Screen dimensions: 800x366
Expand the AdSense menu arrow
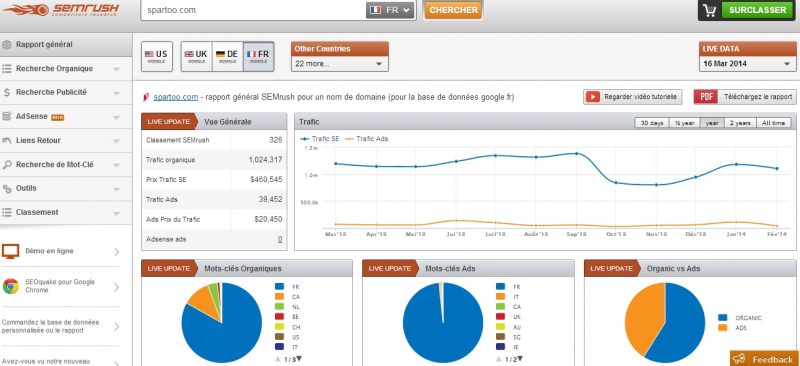click(116, 117)
